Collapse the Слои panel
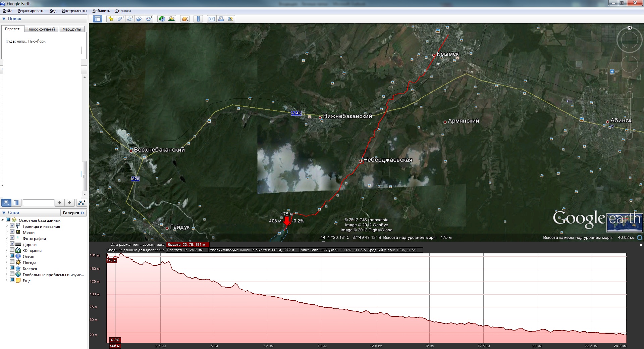 pos(4,213)
